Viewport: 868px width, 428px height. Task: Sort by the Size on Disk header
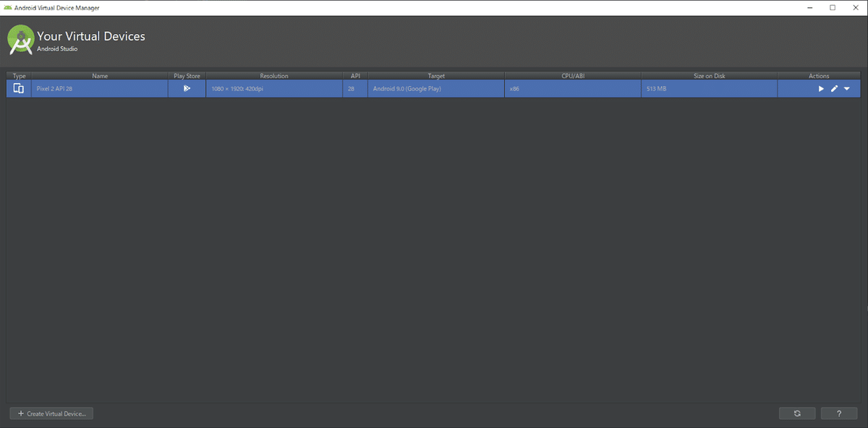(710, 76)
